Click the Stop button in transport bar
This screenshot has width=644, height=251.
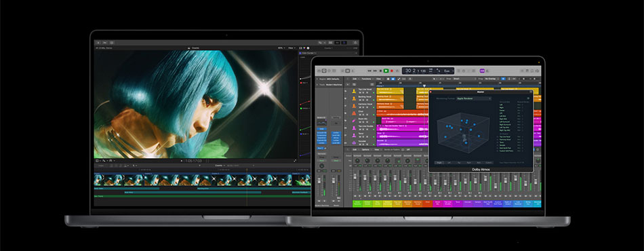pos(381,71)
